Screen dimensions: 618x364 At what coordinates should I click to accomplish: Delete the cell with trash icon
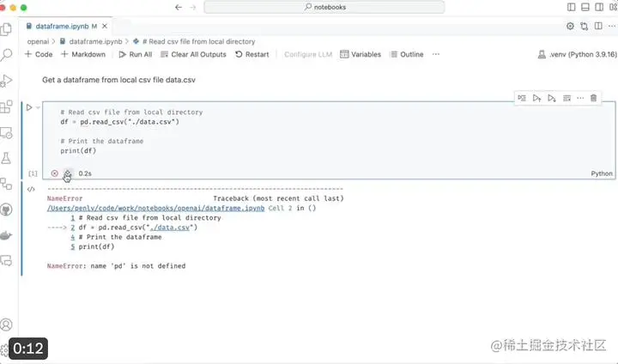tap(594, 98)
